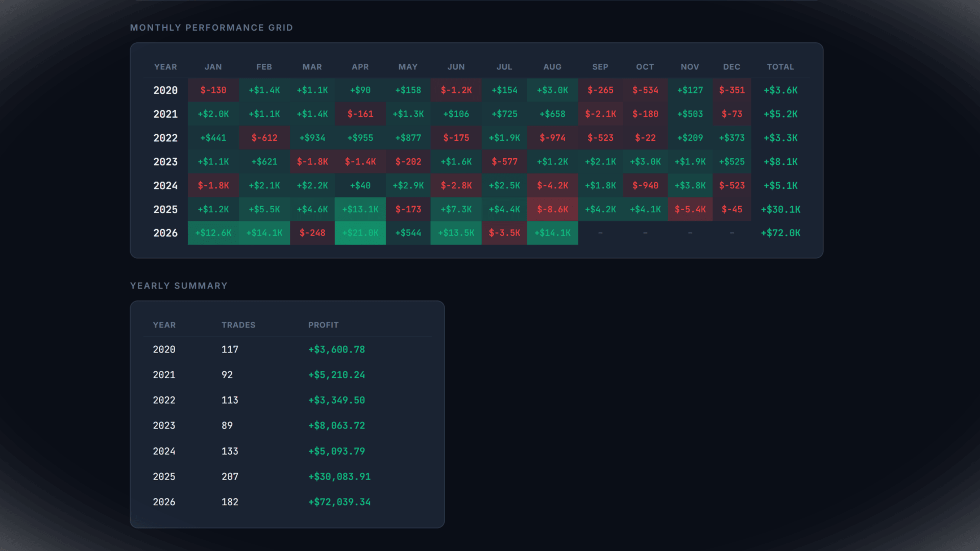Click July 2023 cell showing $-577
Screen dimensions: 980x551
point(504,162)
